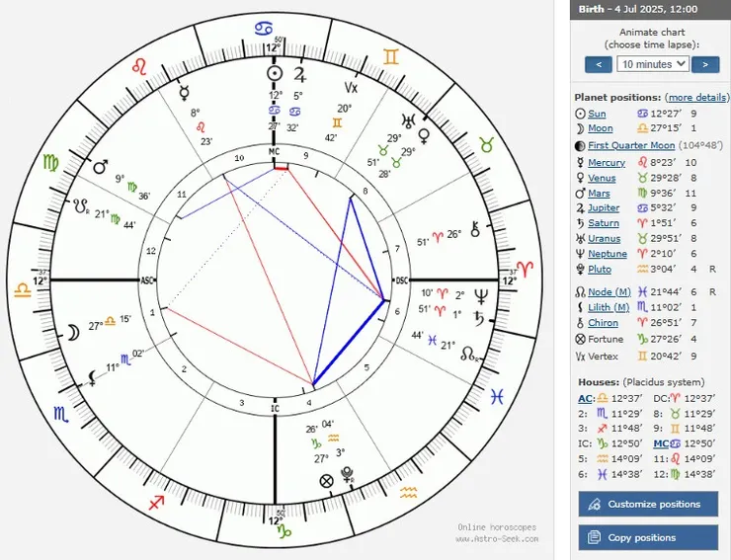
Task: Open the Lilith (M) link
Action: pyautogui.click(x=609, y=307)
